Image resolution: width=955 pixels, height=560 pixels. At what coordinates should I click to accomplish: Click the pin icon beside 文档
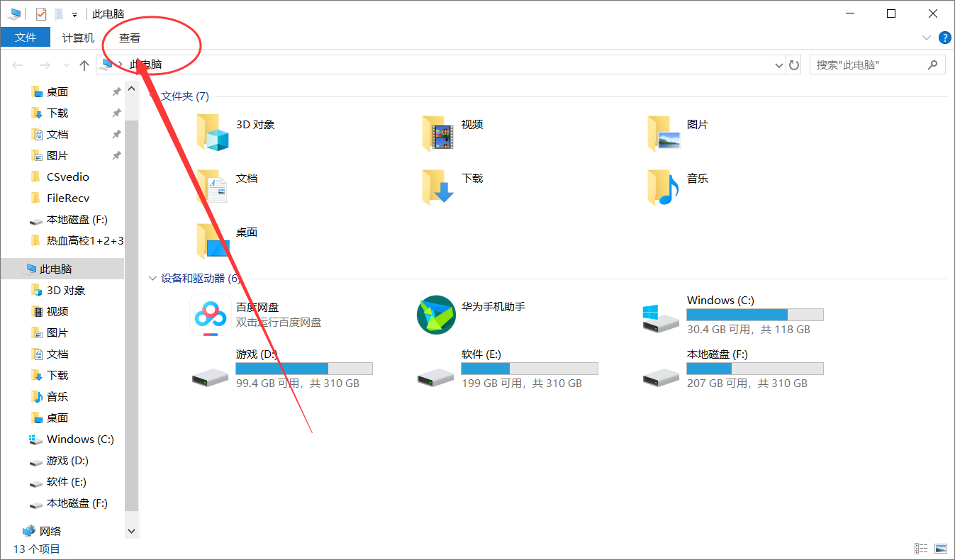(116, 135)
